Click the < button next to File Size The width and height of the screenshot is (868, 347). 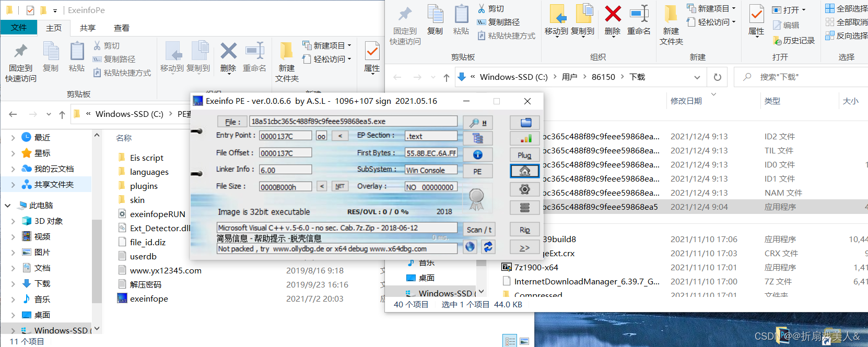[322, 186]
